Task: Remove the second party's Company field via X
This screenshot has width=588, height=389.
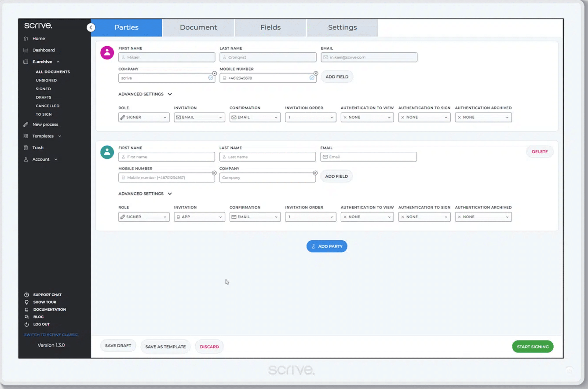Action: tap(315, 172)
